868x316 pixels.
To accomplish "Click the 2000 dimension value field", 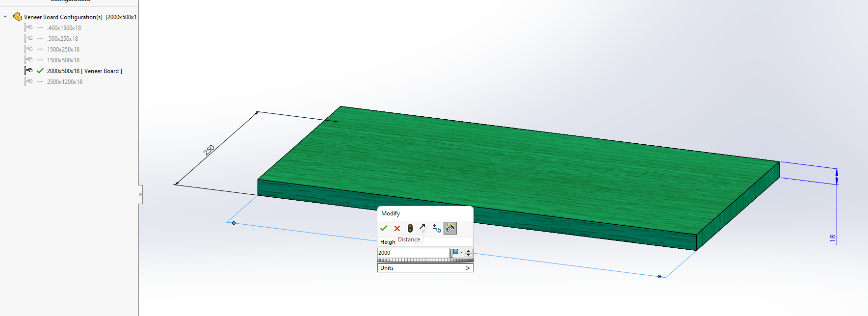I will coord(412,253).
